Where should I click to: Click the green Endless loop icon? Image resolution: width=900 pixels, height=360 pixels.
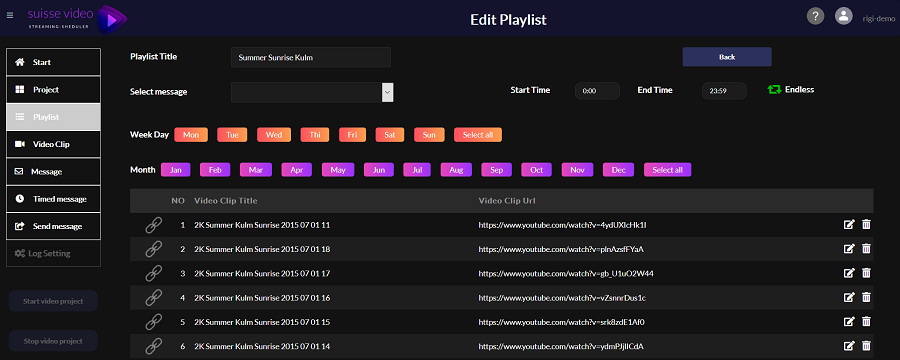[774, 90]
